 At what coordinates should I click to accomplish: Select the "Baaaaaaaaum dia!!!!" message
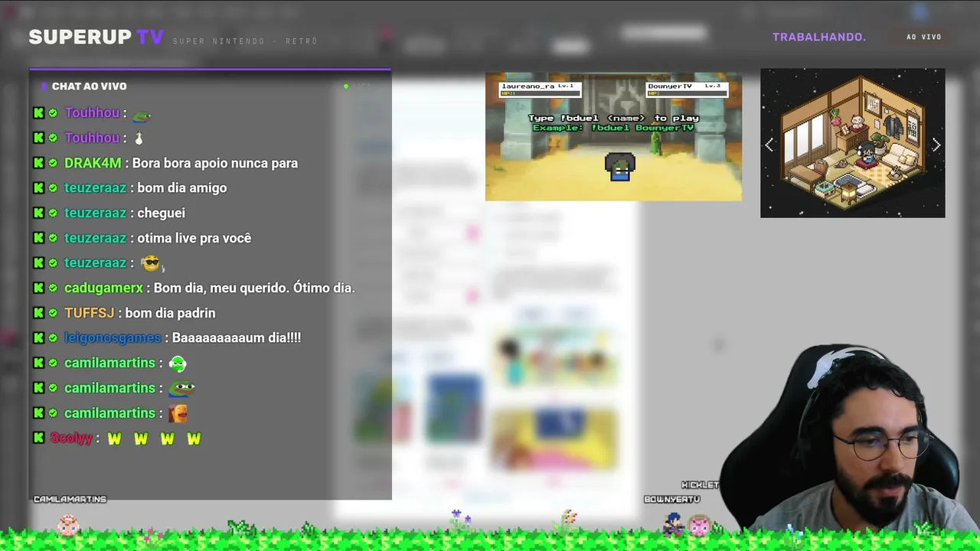click(x=237, y=337)
